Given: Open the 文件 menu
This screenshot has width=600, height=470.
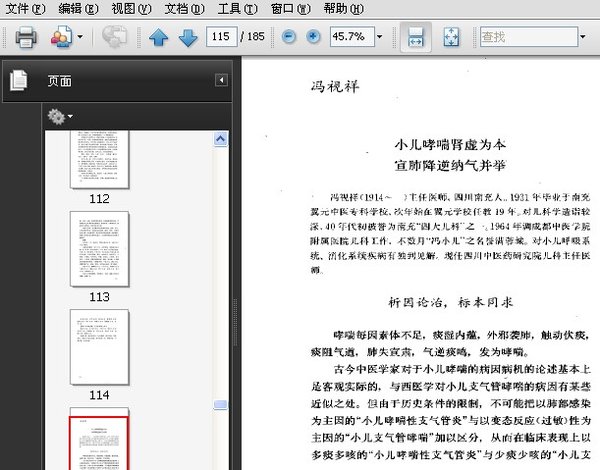Looking at the screenshot, I should click(25, 9).
